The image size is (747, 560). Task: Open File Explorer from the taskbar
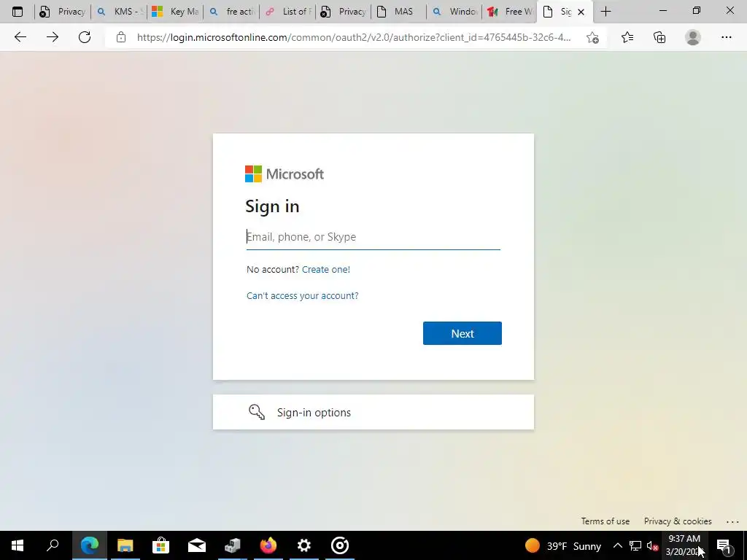(x=125, y=545)
